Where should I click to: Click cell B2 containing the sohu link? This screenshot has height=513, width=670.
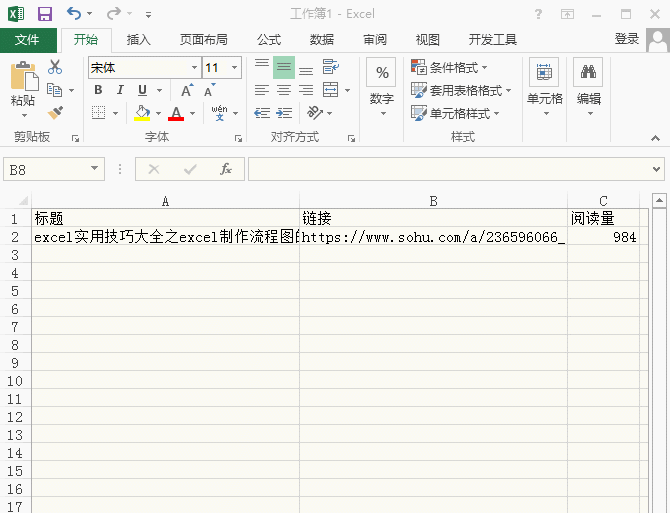point(433,236)
